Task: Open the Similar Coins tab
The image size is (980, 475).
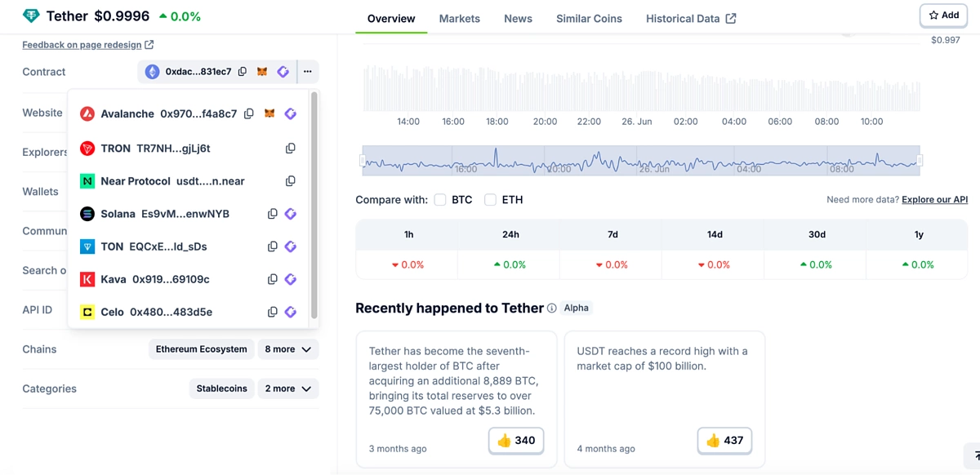Action: pyautogui.click(x=589, y=18)
